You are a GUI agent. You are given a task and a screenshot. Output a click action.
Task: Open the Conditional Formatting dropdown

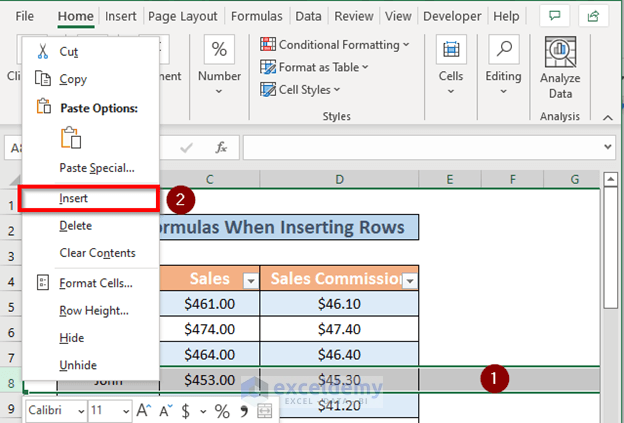tap(335, 45)
